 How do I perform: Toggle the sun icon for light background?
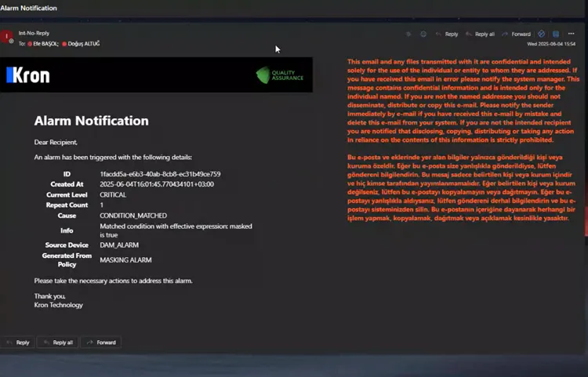[408, 34]
